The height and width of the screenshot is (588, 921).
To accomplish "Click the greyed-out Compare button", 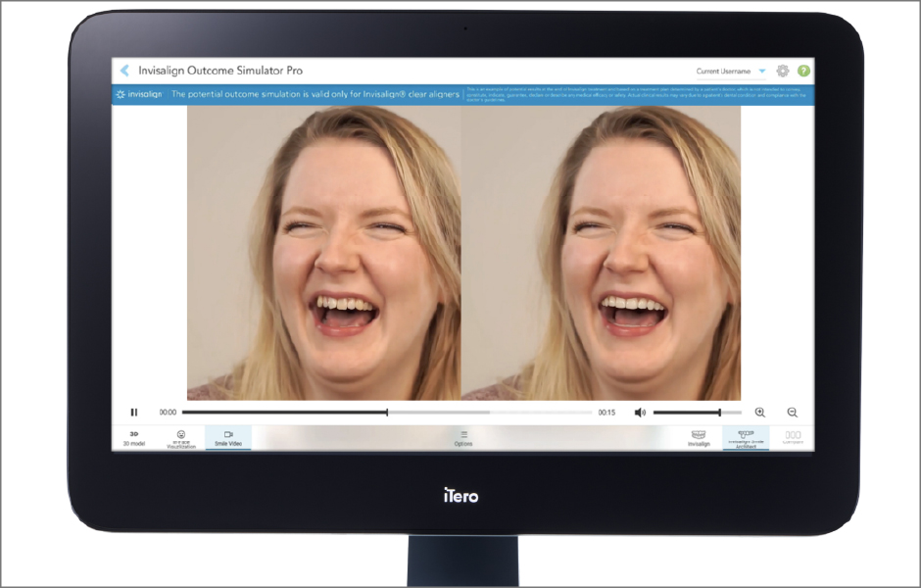I will 793,438.
